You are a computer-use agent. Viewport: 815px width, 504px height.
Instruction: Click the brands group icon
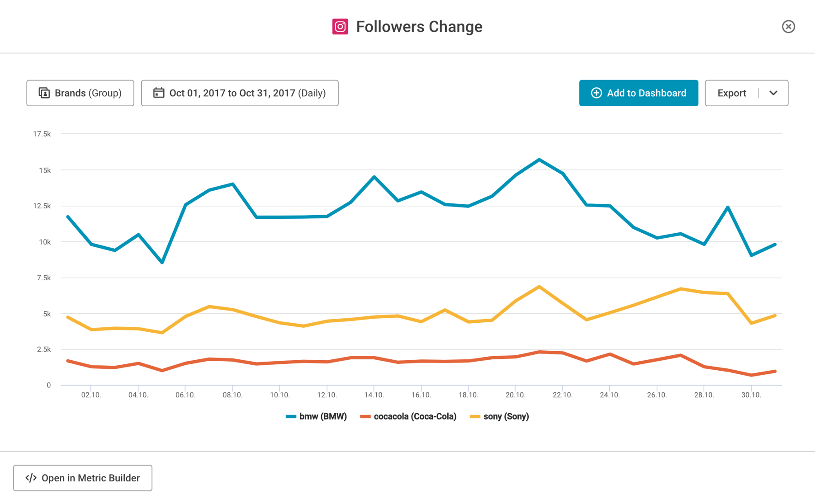(x=44, y=93)
